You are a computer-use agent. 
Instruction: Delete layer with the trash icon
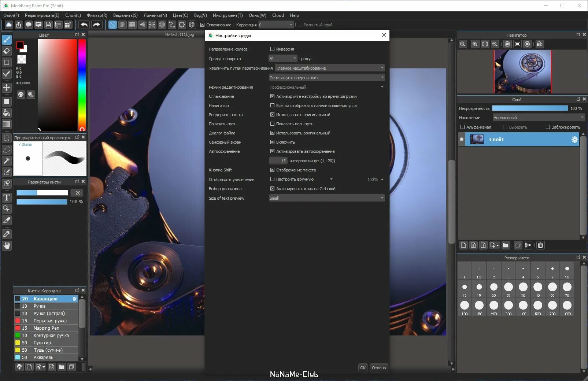[x=540, y=245]
